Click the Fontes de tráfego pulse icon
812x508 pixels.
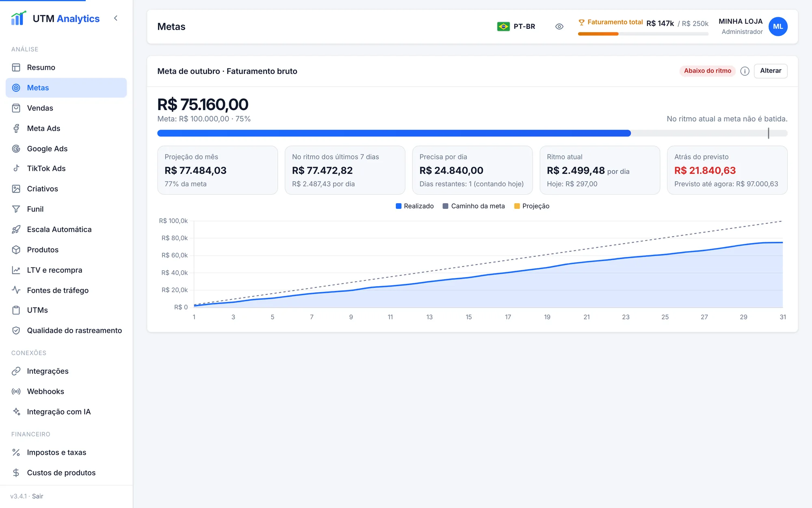tap(16, 290)
